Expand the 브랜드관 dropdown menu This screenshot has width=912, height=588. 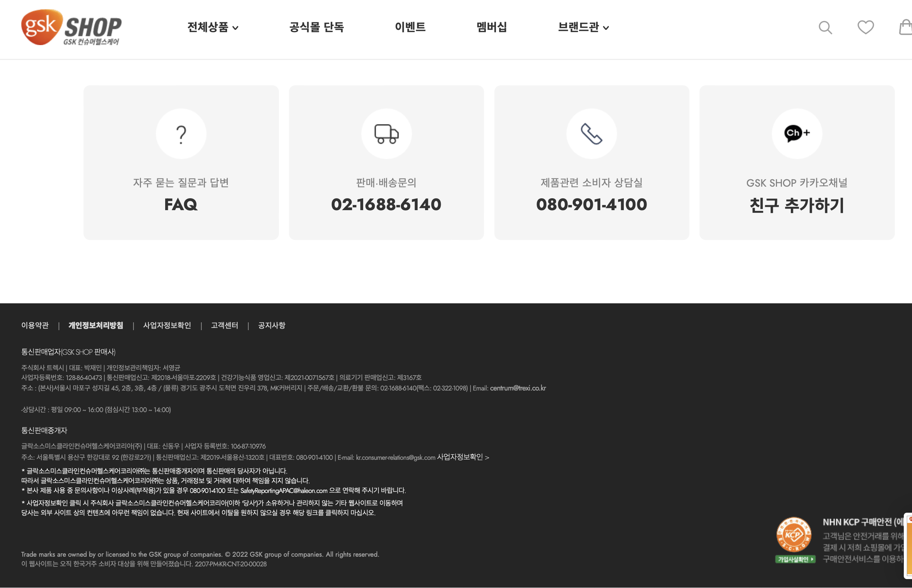tap(583, 27)
